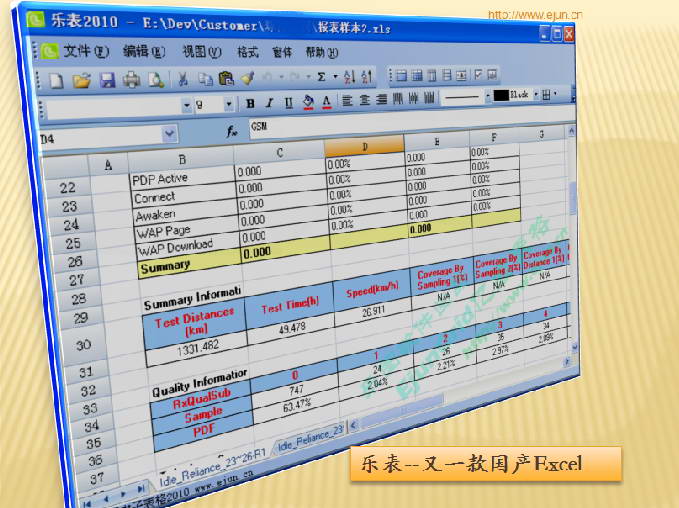
Task: Expand the AutoSum function arrow
Action: (x=335, y=77)
